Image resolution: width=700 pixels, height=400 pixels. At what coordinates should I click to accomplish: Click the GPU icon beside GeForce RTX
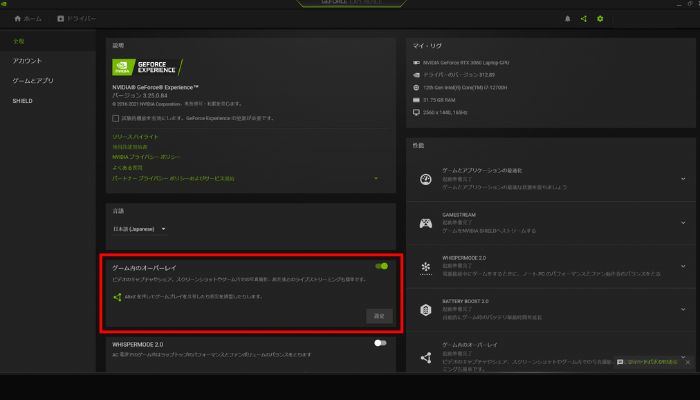coord(416,63)
